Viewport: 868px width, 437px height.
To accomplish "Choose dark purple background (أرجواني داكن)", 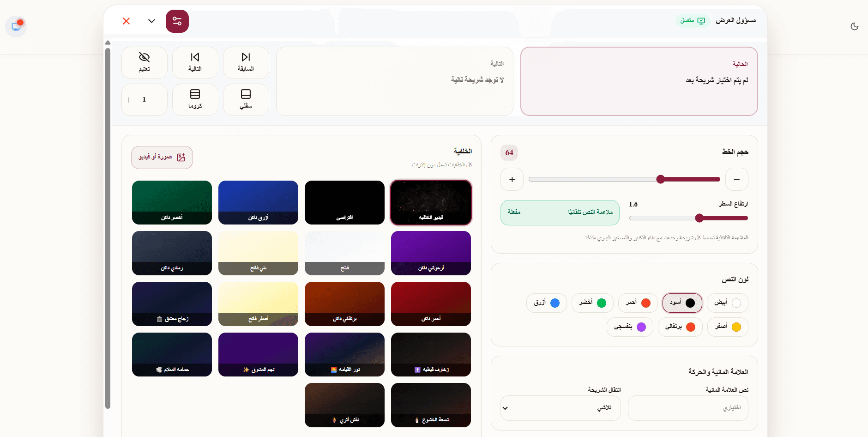I will tap(431, 253).
